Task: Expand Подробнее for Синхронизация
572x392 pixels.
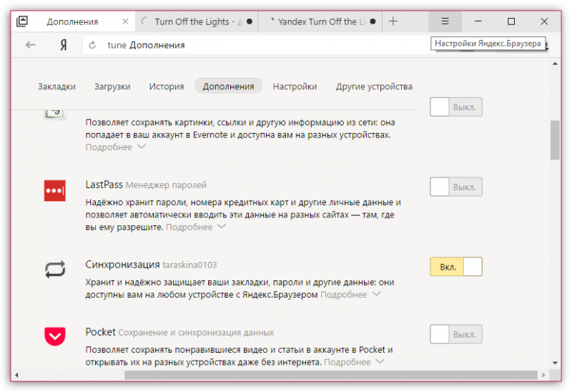Action: pos(350,295)
